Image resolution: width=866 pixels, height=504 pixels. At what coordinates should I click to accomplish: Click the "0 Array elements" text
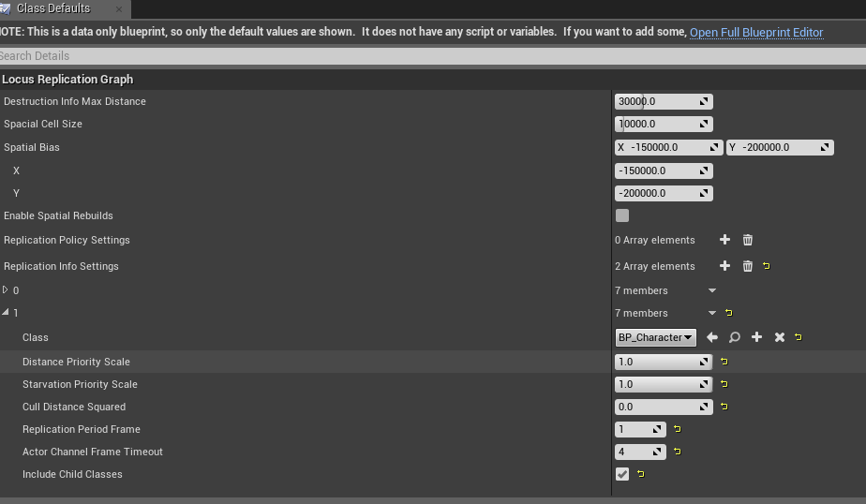[x=654, y=240]
